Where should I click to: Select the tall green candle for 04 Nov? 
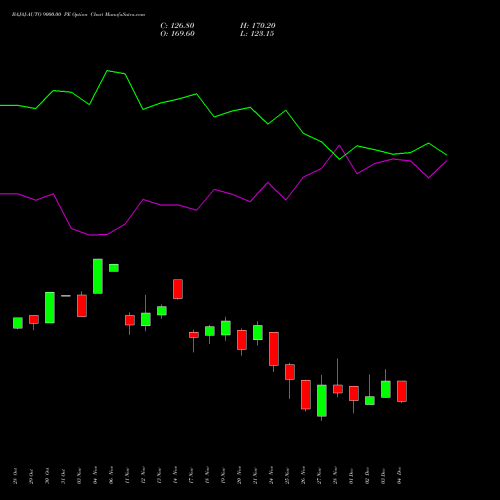98,276
